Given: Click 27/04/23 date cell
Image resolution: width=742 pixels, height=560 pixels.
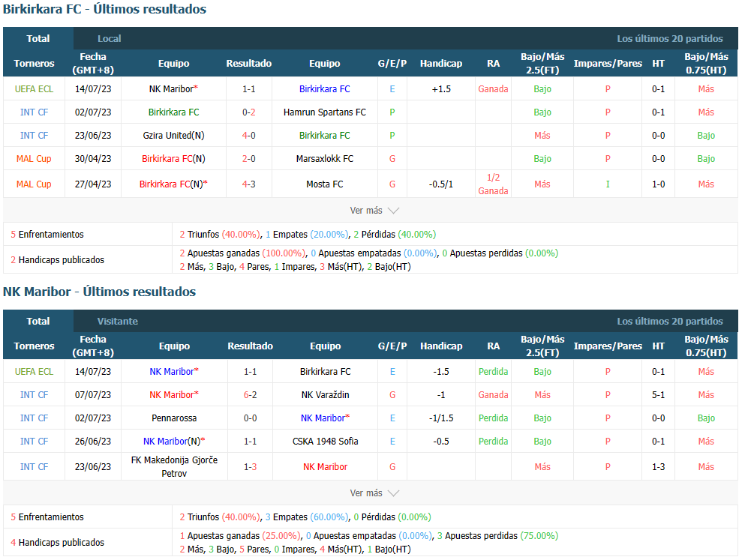Looking at the screenshot, I should point(93,184).
